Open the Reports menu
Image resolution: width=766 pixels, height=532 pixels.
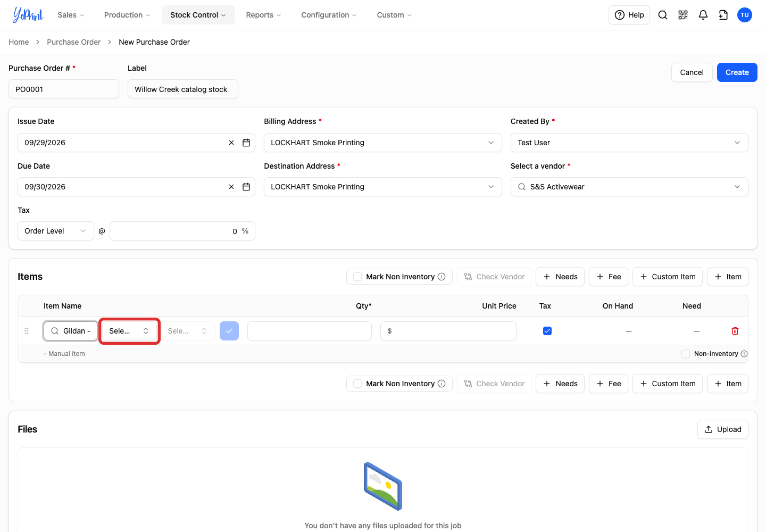click(263, 15)
